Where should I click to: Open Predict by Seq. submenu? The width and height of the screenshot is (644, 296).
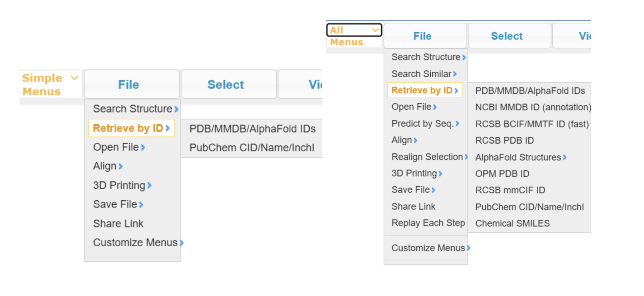pos(425,124)
